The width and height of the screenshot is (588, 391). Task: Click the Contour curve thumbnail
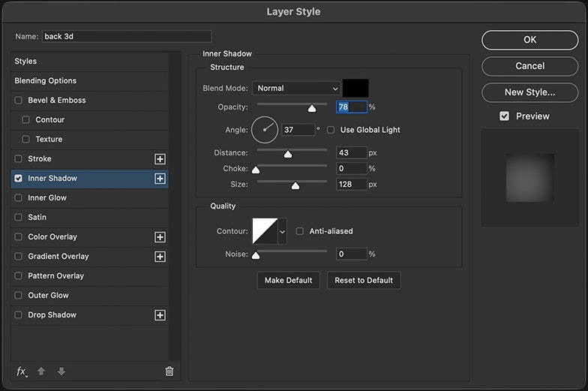pyautogui.click(x=265, y=231)
